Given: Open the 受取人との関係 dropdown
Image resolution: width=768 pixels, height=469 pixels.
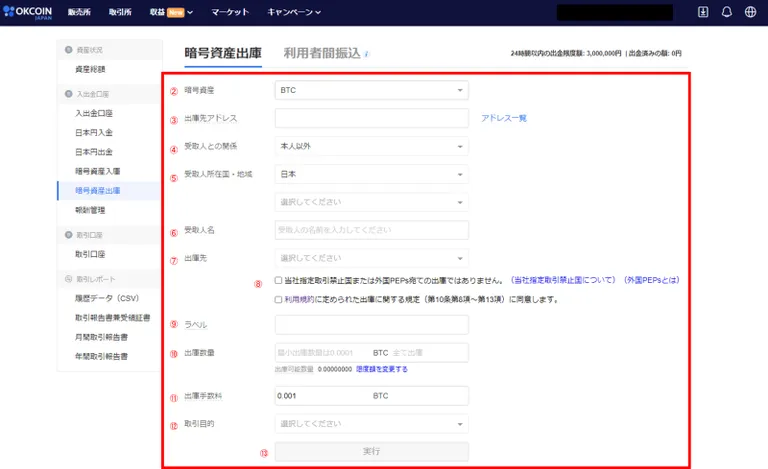Looking at the screenshot, I should coord(371,146).
